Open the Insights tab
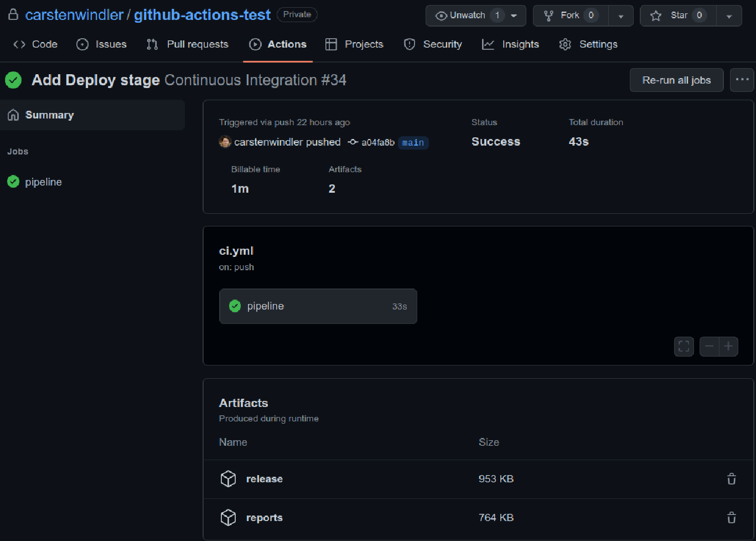This screenshot has height=541, width=756. point(510,44)
